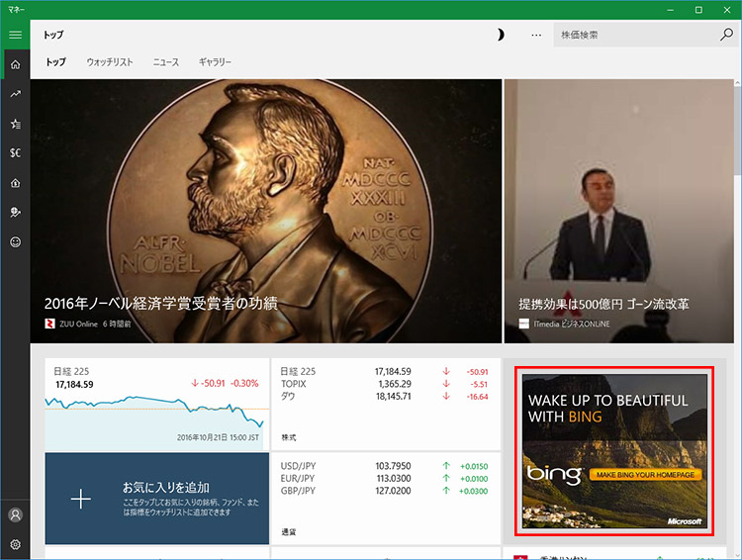The image size is (742, 560).
Task: Click the Make Bing Your Homepage button
Action: pos(646,475)
